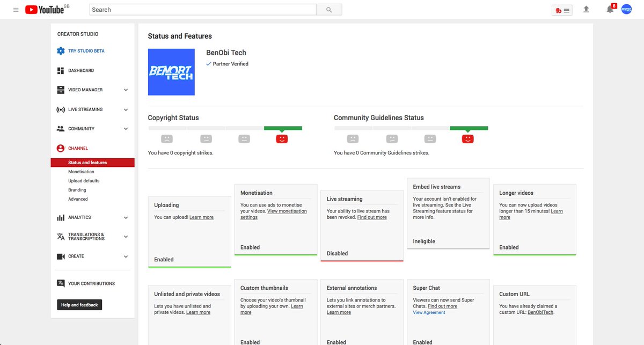Click the green Copyright Status bar segment

[x=283, y=128]
